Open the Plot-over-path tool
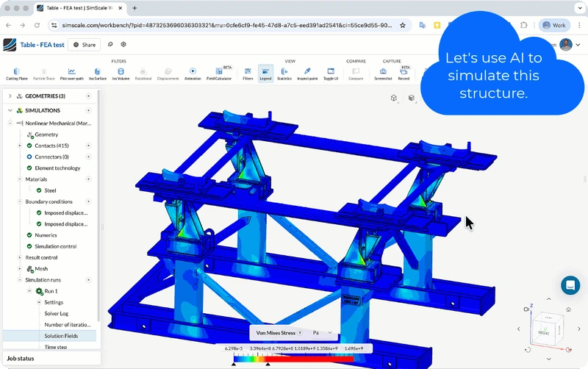 click(x=71, y=74)
